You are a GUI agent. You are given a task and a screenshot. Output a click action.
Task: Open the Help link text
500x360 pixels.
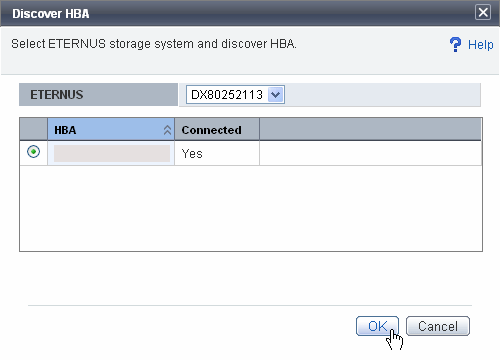point(480,45)
